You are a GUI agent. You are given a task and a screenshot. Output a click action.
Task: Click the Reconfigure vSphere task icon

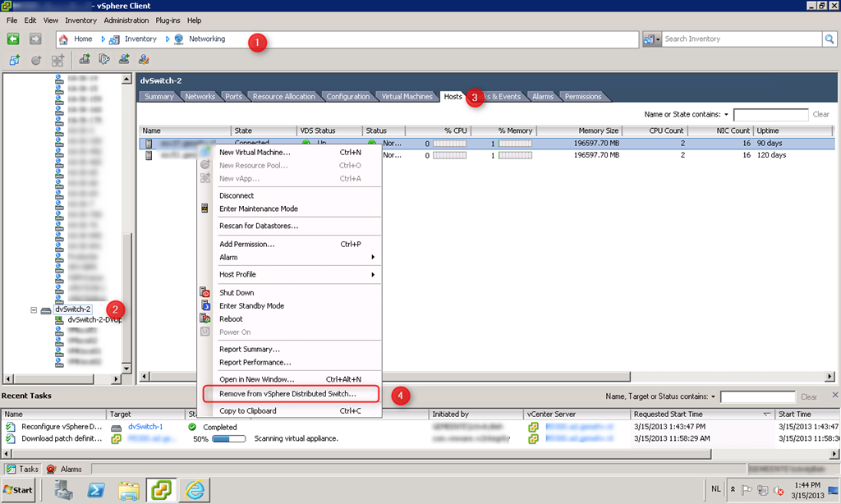tap(10, 427)
